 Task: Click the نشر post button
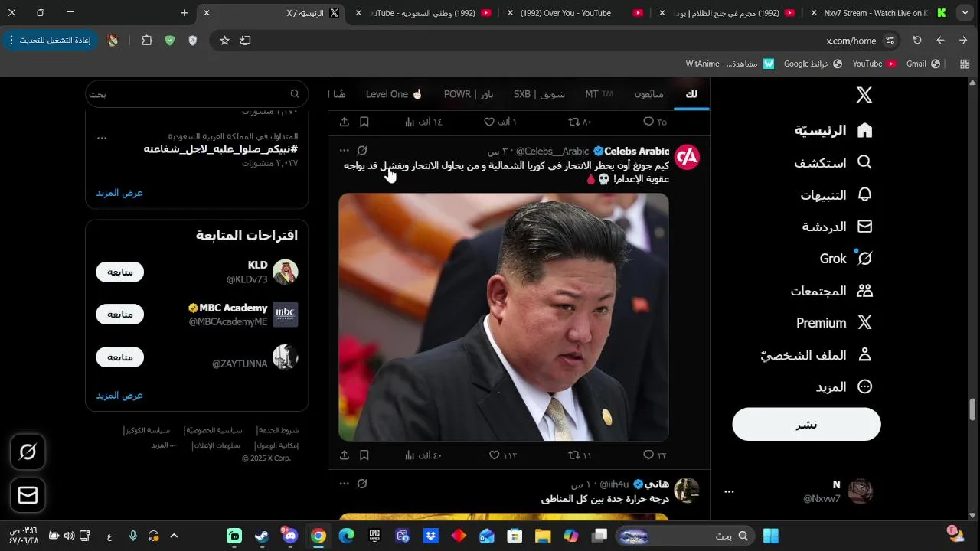[x=806, y=424]
